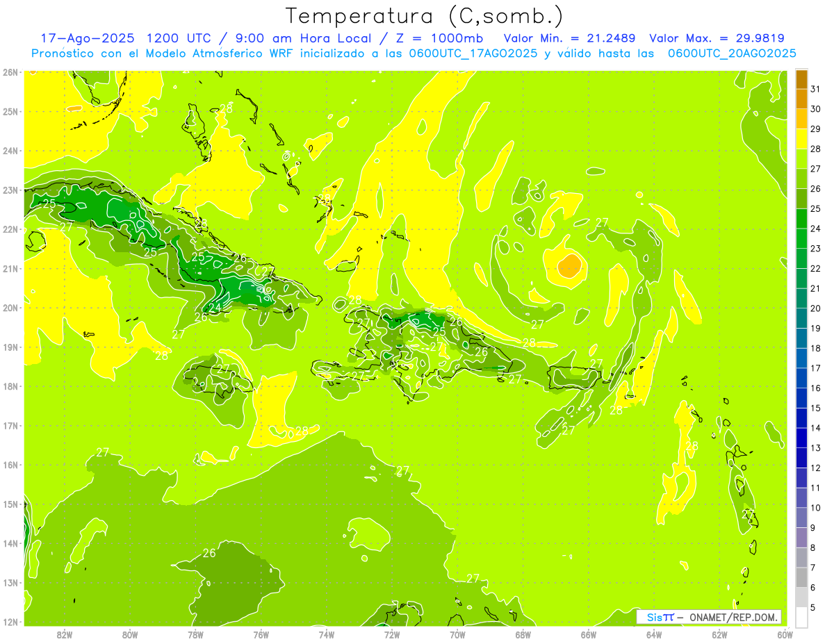Screen dimensions: 834x644
Task: Pick the teal swatch between 19 and 20
Action: [801, 318]
